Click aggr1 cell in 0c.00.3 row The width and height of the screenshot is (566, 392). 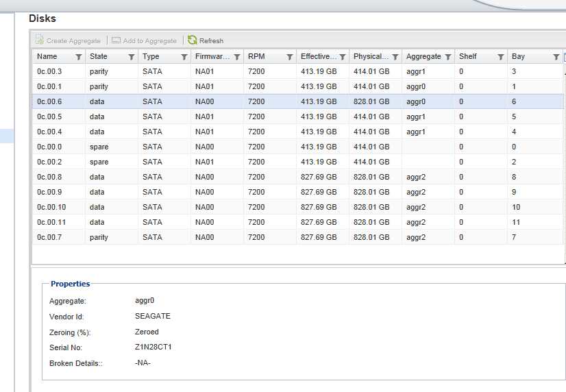[x=416, y=72]
